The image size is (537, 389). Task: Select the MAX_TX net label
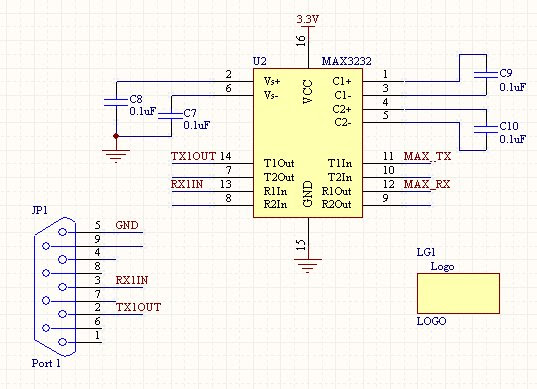pyautogui.click(x=427, y=156)
